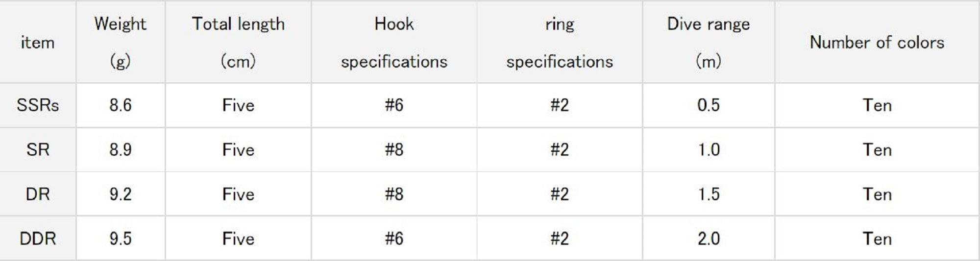
Task: Click the 8.9 weight value
Action: point(120,150)
